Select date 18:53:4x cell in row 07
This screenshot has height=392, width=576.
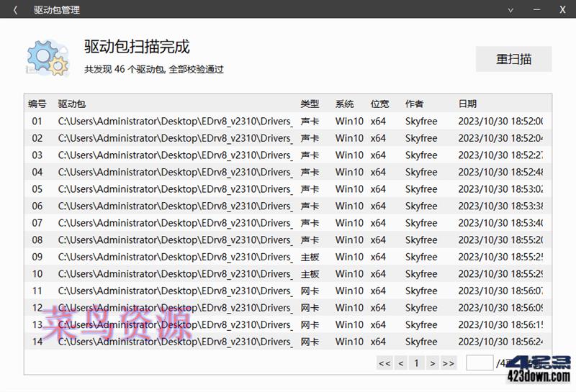click(500, 223)
